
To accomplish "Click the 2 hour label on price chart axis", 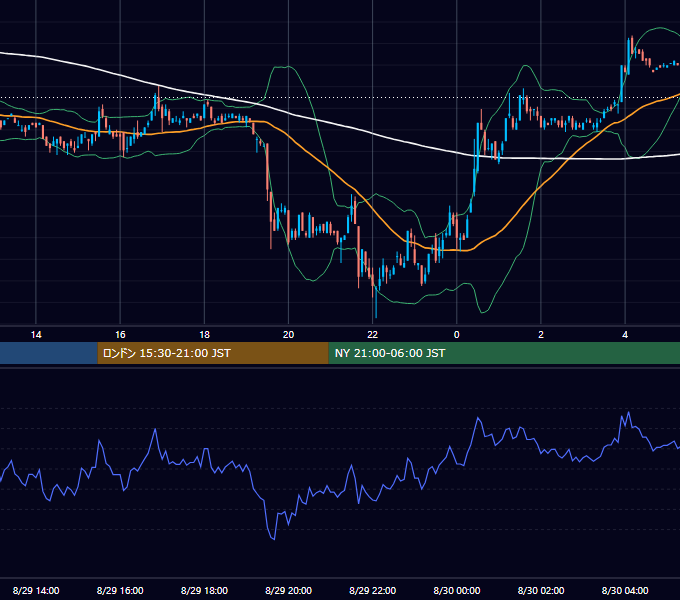I will pyautogui.click(x=541, y=335).
